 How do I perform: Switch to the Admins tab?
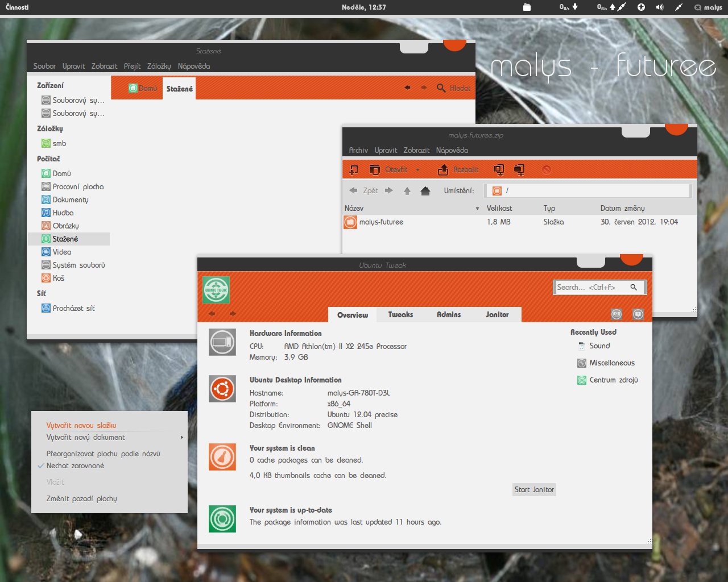tap(449, 314)
